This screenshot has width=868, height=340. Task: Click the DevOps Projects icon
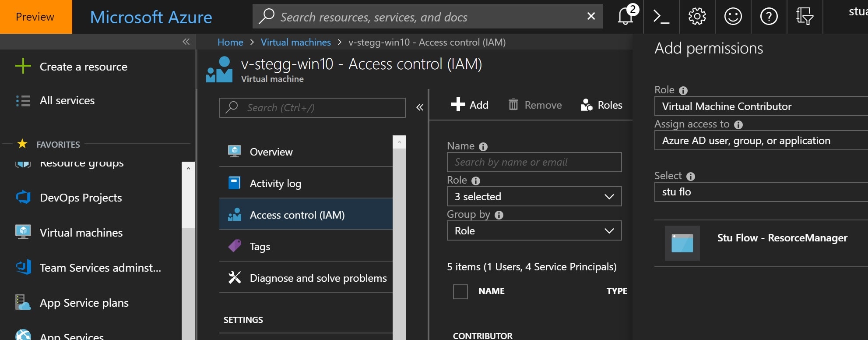pos(23,197)
